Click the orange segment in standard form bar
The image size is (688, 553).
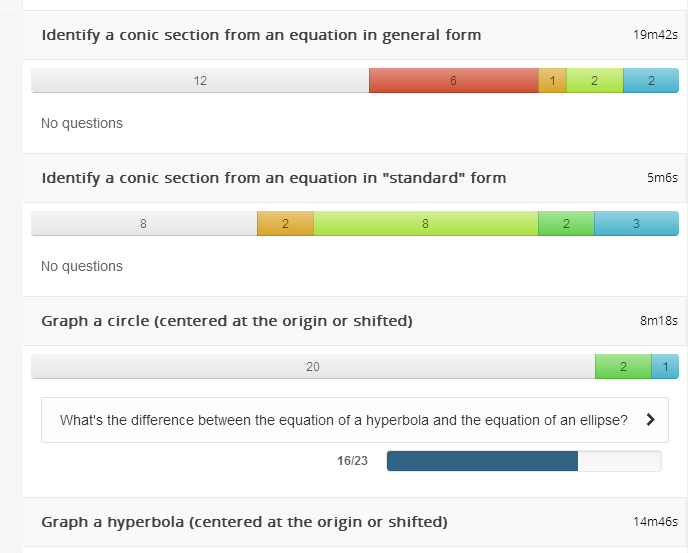(x=285, y=224)
